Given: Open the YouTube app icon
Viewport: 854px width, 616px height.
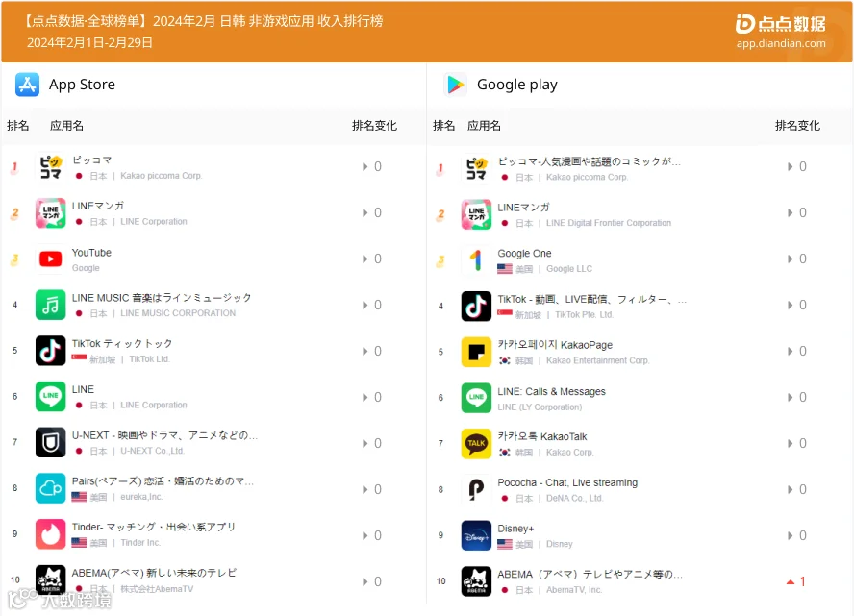Looking at the screenshot, I should (51, 259).
